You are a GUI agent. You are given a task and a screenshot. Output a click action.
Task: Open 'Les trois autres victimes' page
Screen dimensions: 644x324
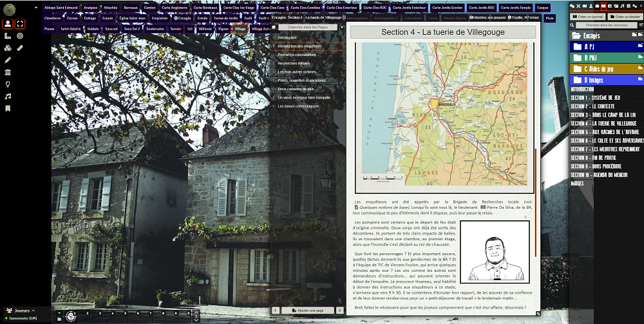coord(297,71)
